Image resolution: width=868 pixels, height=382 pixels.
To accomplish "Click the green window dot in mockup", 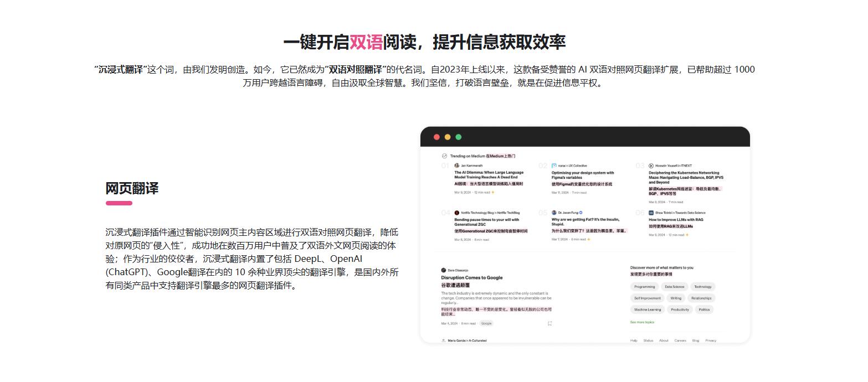I will tap(458, 137).
